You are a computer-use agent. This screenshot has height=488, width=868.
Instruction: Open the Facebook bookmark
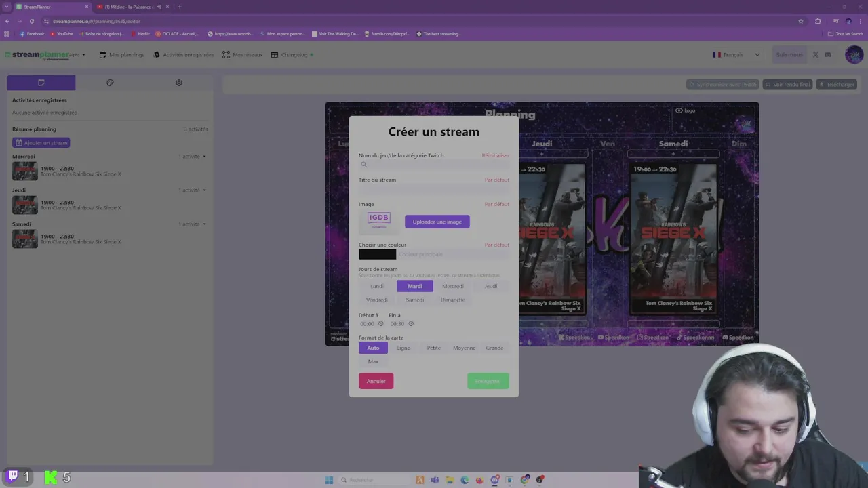[x=32, y=34]
